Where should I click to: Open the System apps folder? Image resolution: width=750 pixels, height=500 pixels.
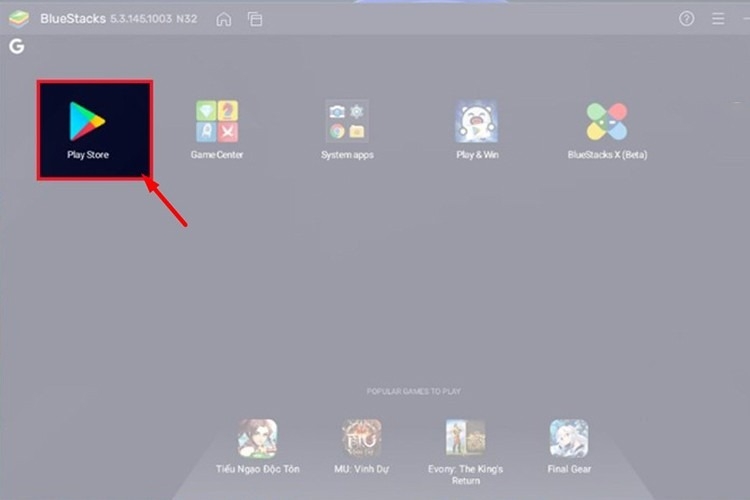tap(347, 122)
